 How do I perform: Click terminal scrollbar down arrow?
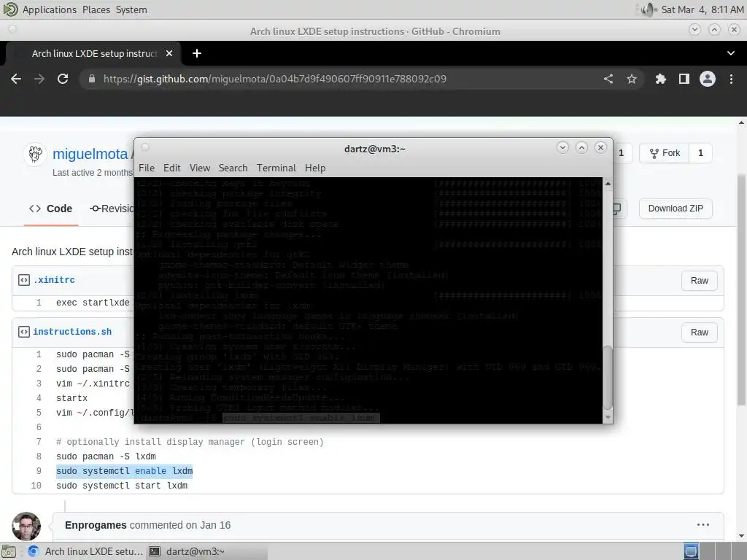tap(608, 418)
